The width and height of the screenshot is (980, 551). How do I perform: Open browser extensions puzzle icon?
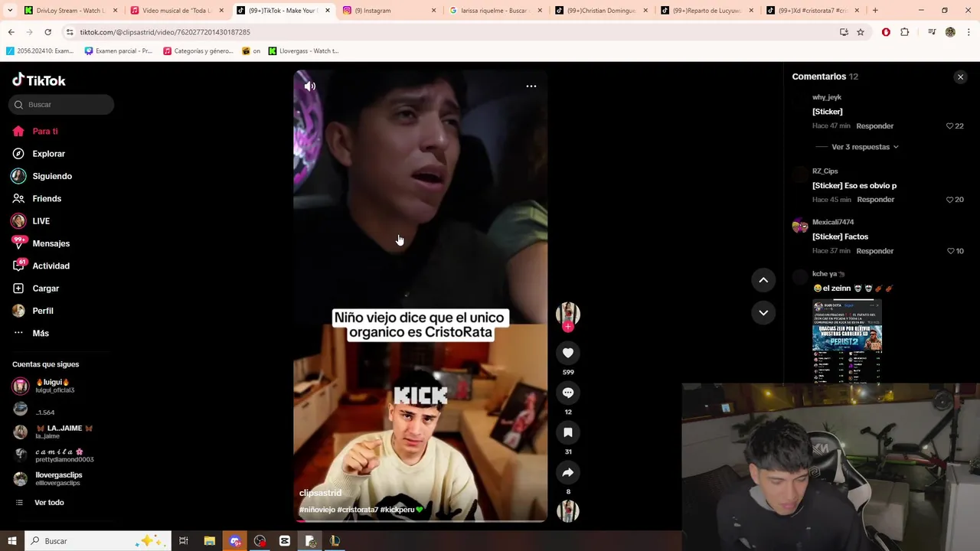coord(905,32)
